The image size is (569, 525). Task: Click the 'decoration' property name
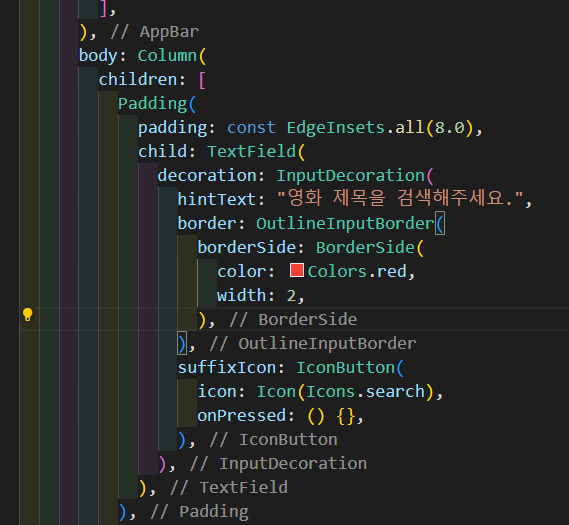pyautogui.click(x=207, y=176)
